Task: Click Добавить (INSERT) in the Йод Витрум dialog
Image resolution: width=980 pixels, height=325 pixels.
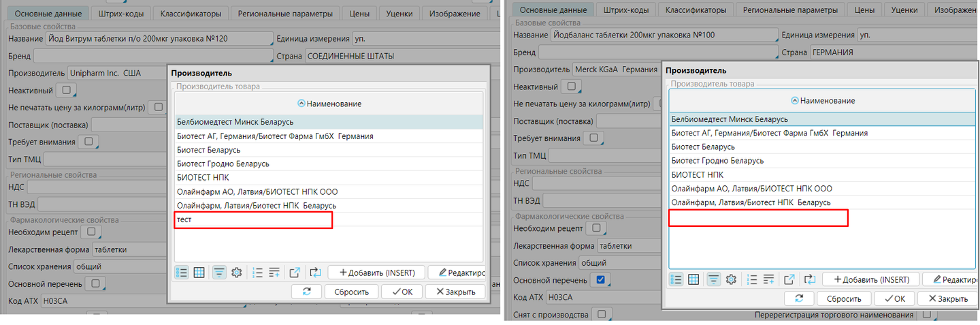Action: point(376,273)
